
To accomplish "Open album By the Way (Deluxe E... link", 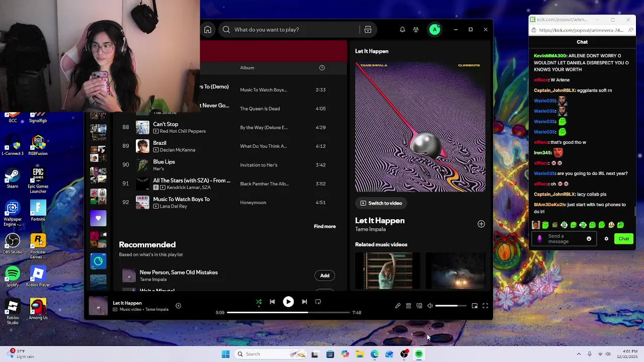I will point(264,128).
